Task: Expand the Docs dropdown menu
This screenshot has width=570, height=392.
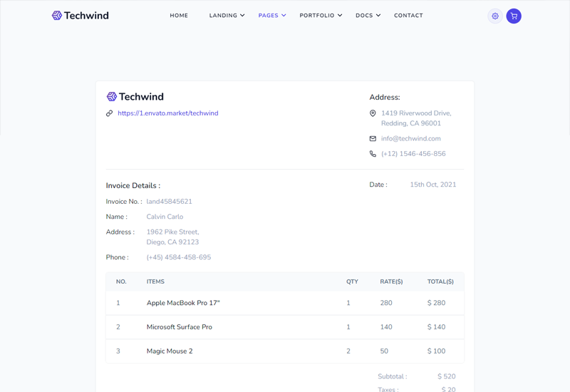Action: point(368,16)
